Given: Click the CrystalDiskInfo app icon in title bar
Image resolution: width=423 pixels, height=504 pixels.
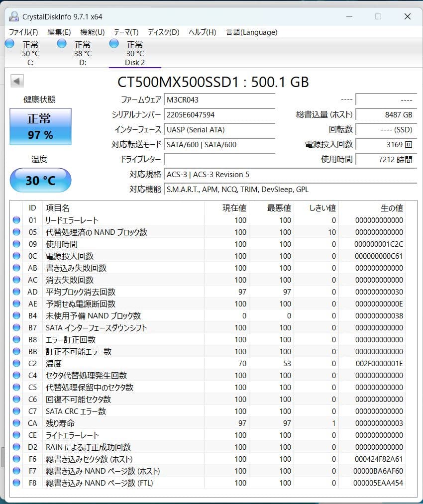Looking at the screenshot, I should (x=14, y=16).
